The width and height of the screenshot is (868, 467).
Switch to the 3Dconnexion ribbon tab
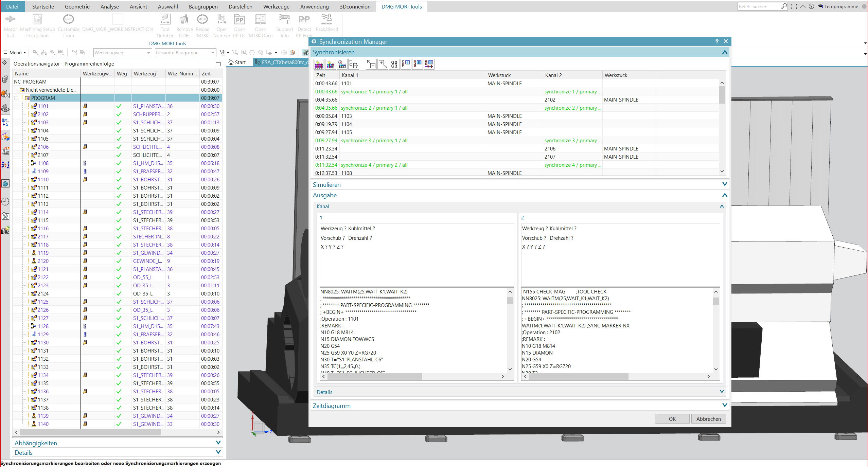coord(355,6)
